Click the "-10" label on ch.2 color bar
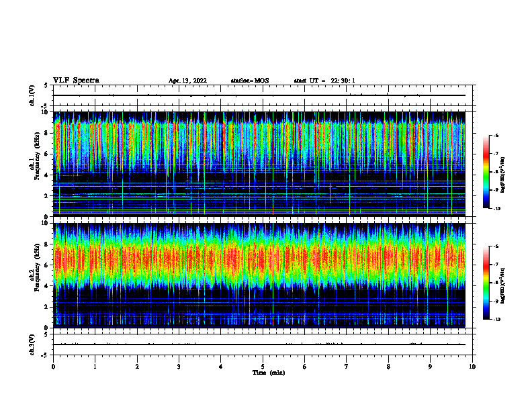This screenshot has height=411, width=532. point(496,320)
